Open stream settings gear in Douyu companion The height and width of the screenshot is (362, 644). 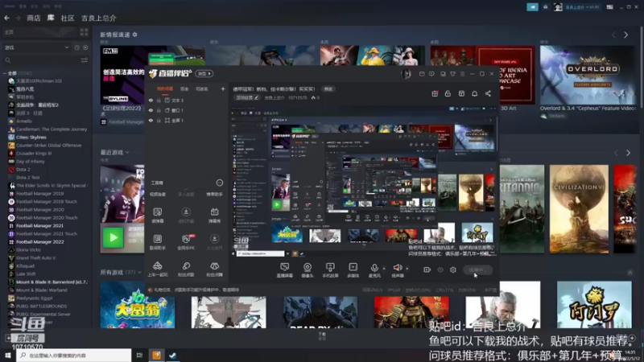click(x=453, y=269)
